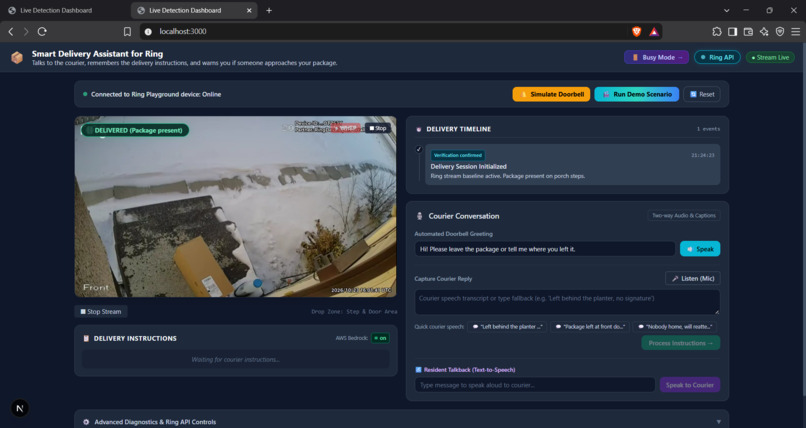Click the Ring API status pill

[717, 57]
